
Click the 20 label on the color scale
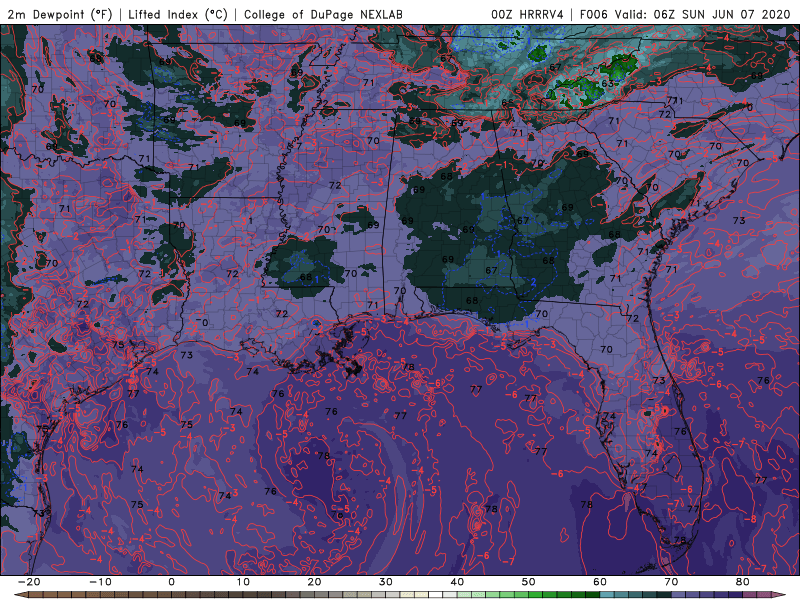(x=314, y=582)
